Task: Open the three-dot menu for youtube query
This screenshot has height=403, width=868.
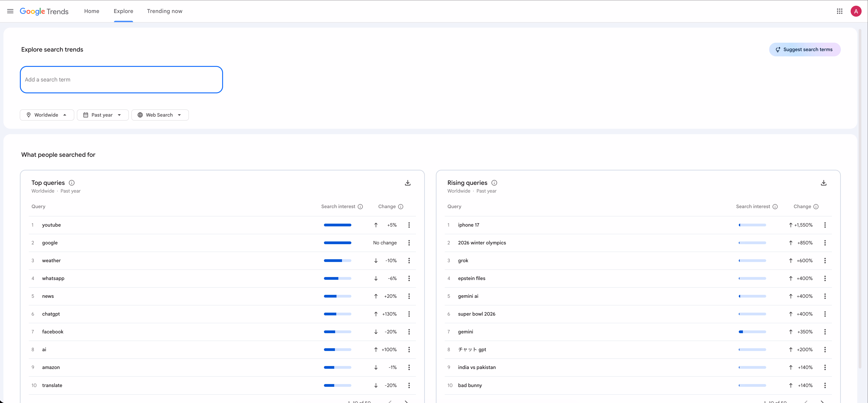Action: pyautogui.click(x=409, y=225)
